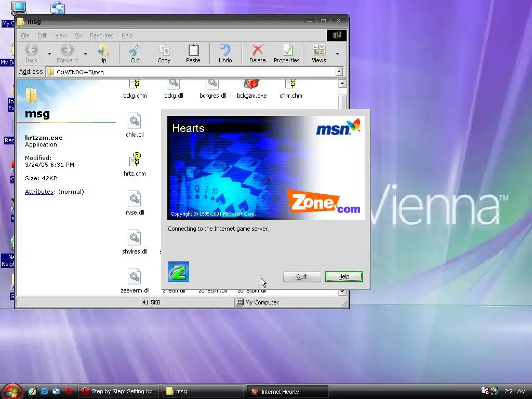Open the View menu
This screenshot has width=532, height=399.
[61, 35]
